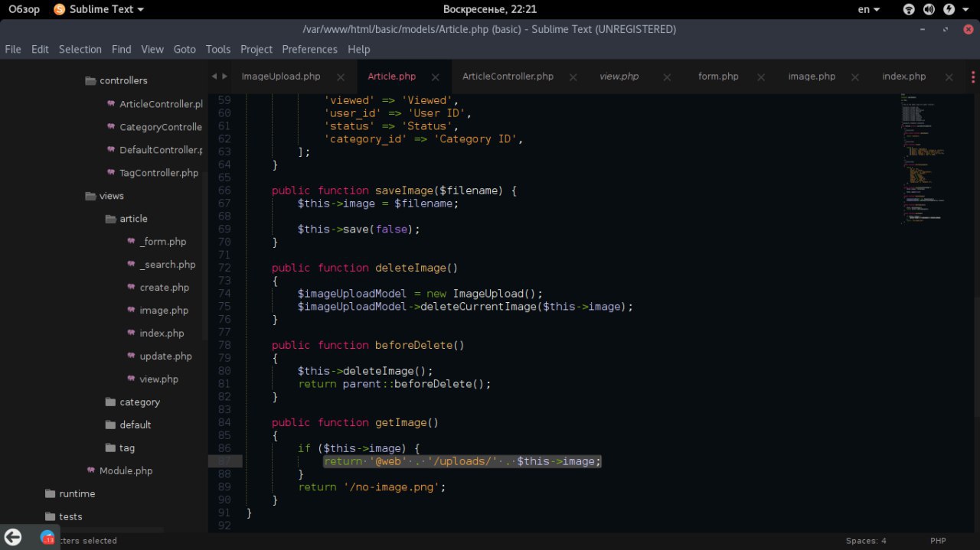Open the Tools menu
Image resolution: width=980 pixels, height=550 pixels.
(x=218, y=49)
